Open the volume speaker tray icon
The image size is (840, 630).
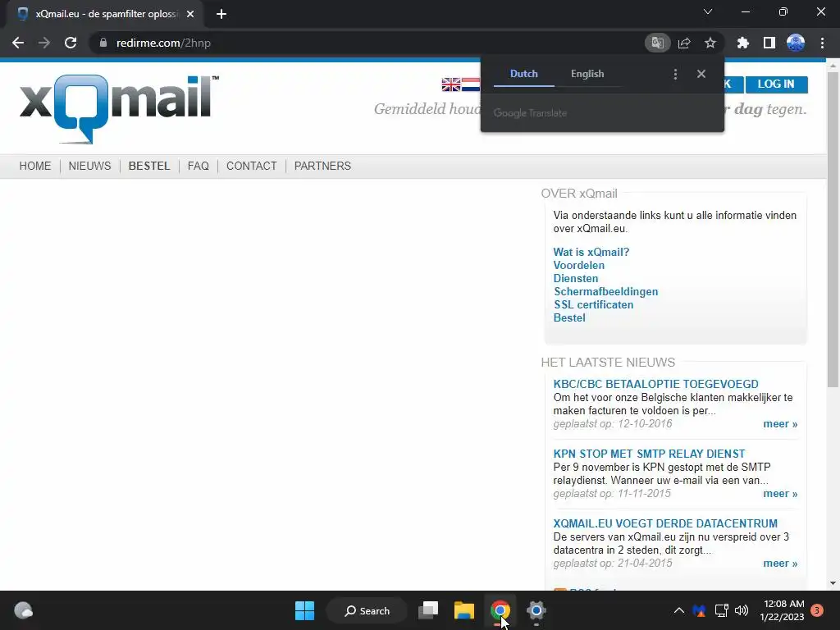742,610
